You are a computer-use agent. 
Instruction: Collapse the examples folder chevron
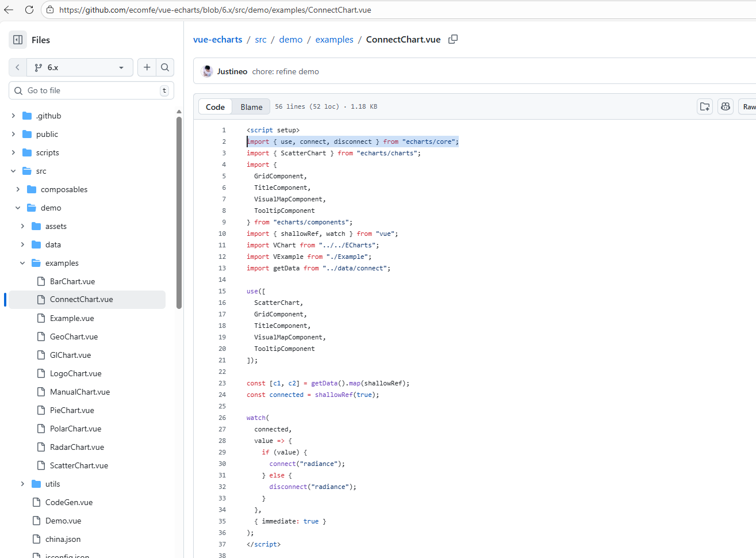[x=22, y=263]
